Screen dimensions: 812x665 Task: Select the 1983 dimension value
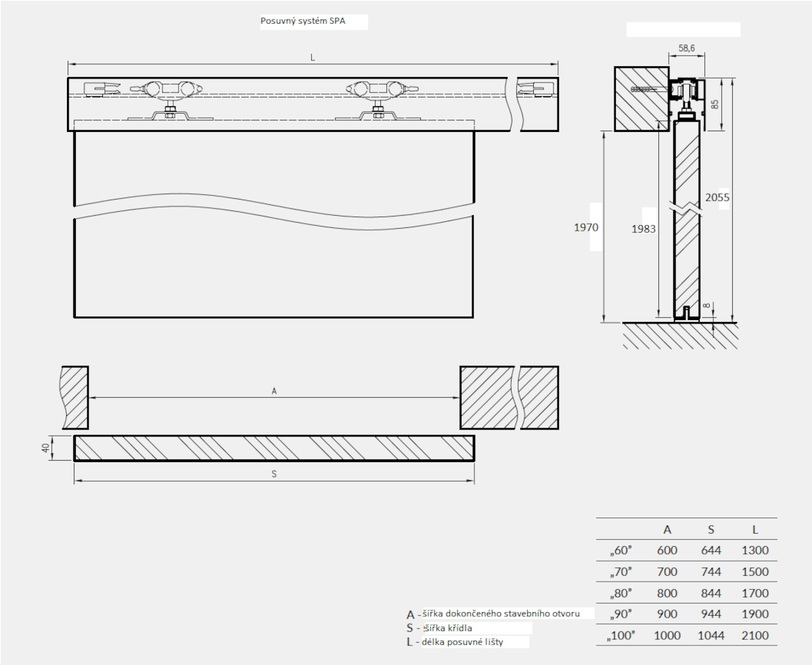(643, 229)
